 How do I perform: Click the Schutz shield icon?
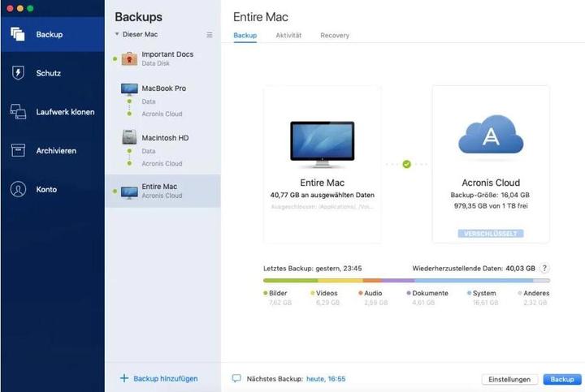coord(18,73)
